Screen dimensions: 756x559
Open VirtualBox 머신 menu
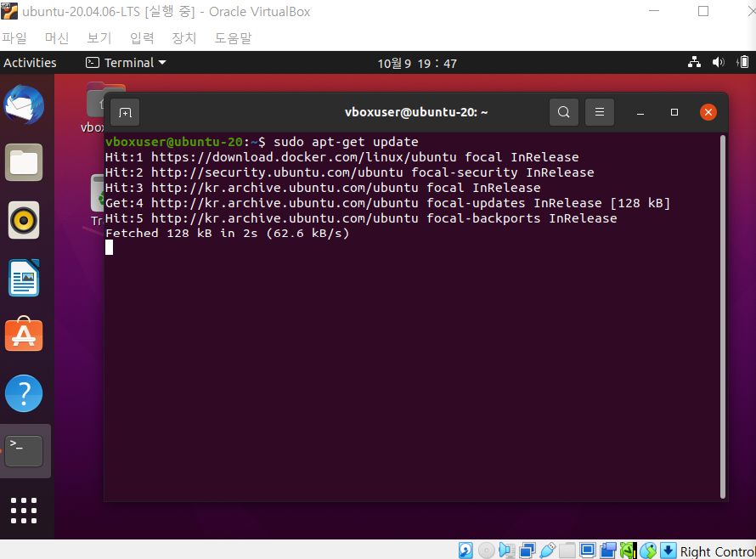pos(57,38)
